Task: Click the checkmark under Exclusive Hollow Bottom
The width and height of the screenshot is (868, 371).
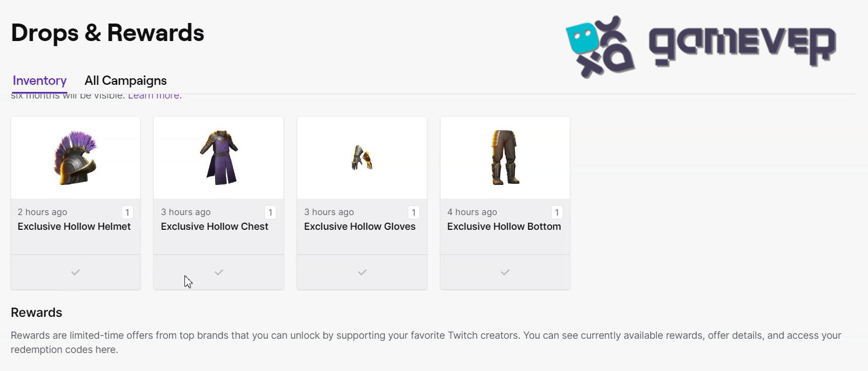Action: 505,272
